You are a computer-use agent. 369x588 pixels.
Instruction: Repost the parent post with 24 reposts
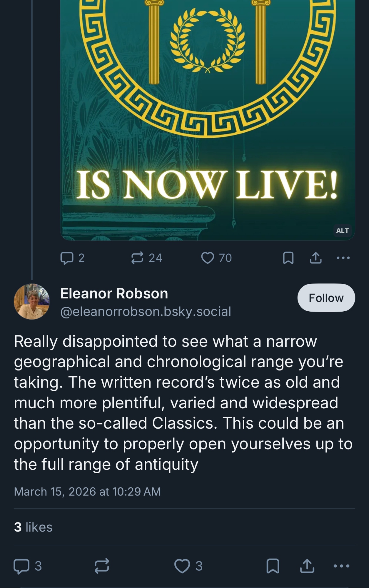coord(137,258)
